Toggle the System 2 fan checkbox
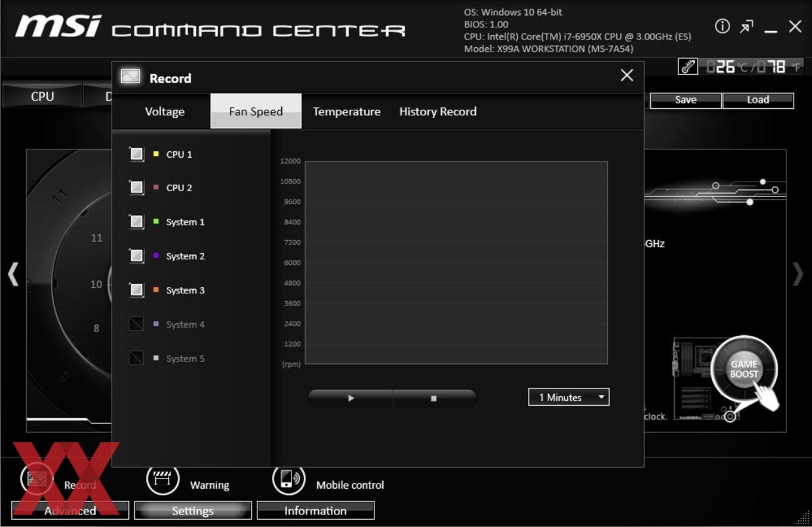812x527 pixels. coord(137,256)
